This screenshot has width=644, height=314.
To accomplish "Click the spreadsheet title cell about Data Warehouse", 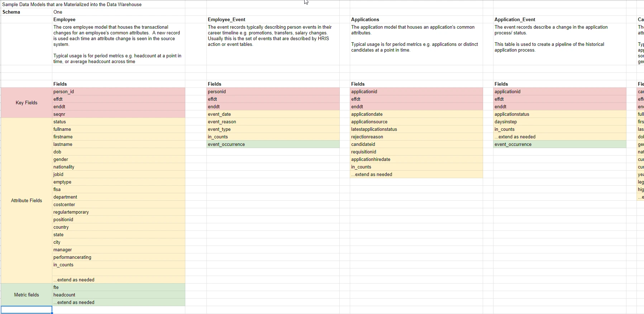I will (x=72, y=4).
